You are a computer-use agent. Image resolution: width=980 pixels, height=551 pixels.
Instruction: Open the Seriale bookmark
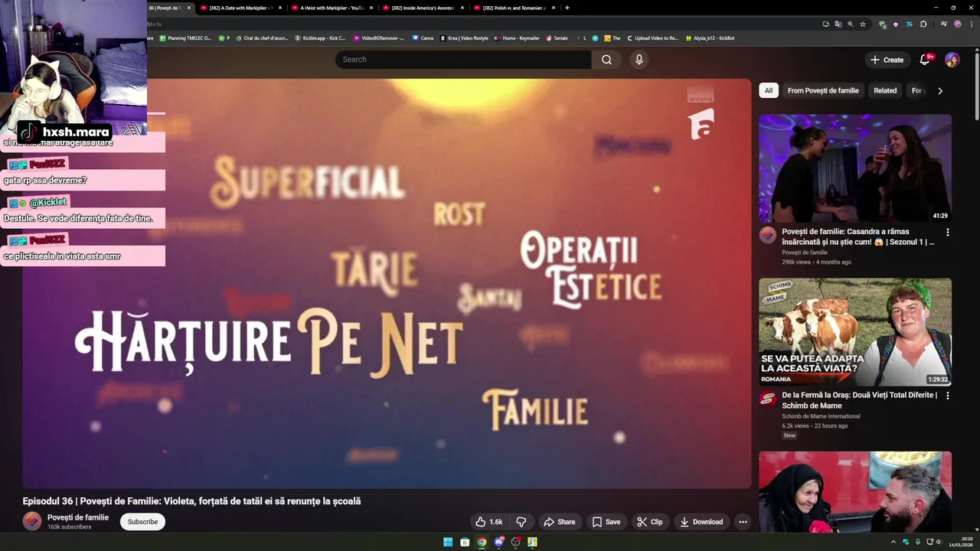coord(557,37)
